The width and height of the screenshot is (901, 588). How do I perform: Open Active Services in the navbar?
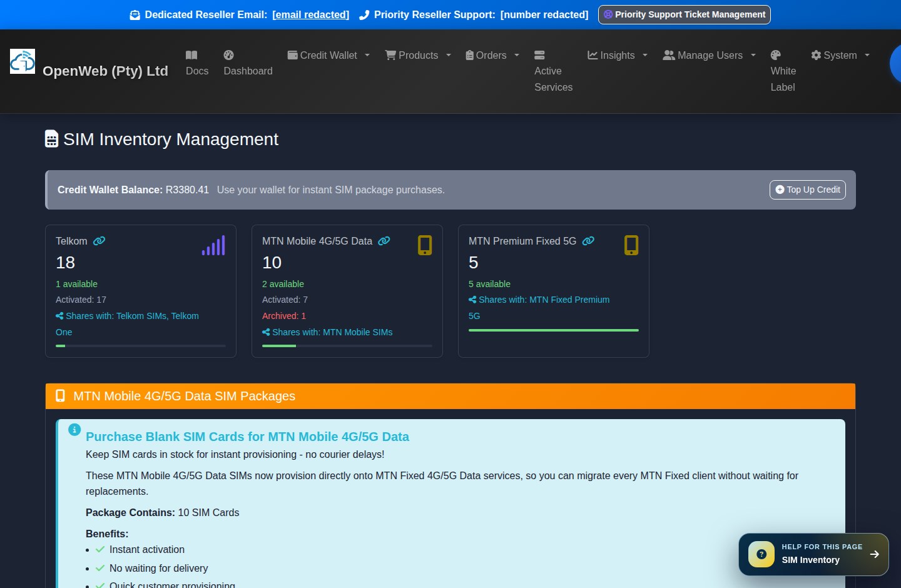553,71
